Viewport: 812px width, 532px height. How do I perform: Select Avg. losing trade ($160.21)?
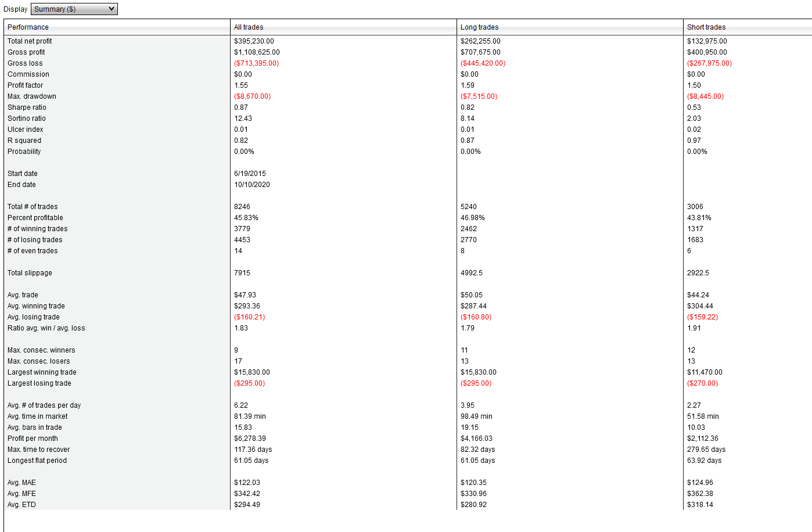(250, 317)
